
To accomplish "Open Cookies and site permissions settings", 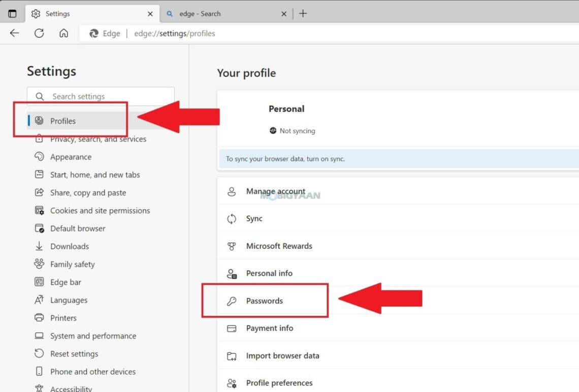I will pyautogui.click(x=100, y=210).
